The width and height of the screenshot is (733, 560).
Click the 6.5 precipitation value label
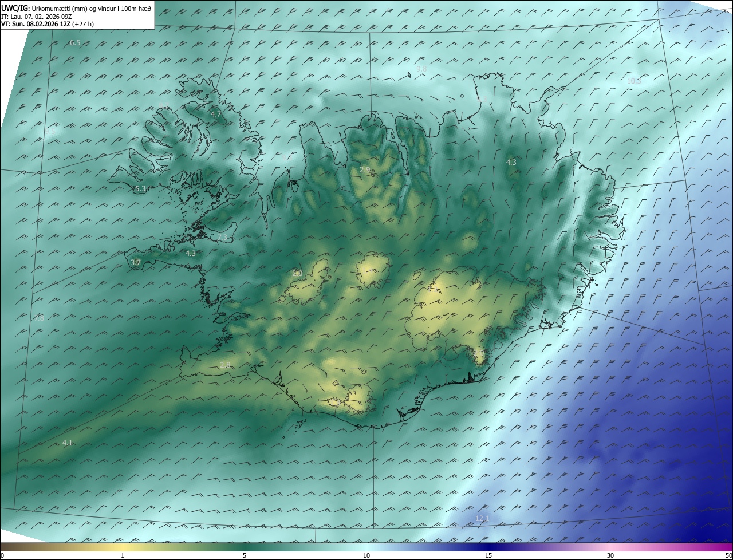(x=75, y=43)
